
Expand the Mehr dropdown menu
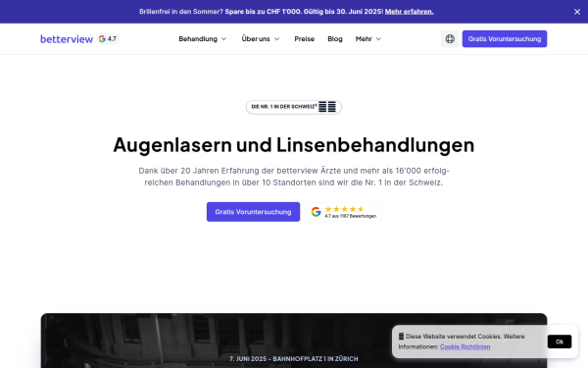point(368,39)
